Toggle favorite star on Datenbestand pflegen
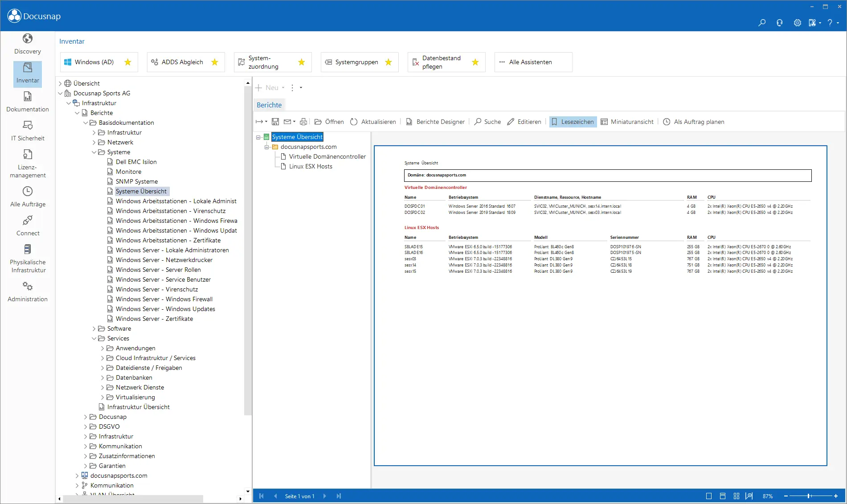Screen dimensions: 847x504 [475, 62]
